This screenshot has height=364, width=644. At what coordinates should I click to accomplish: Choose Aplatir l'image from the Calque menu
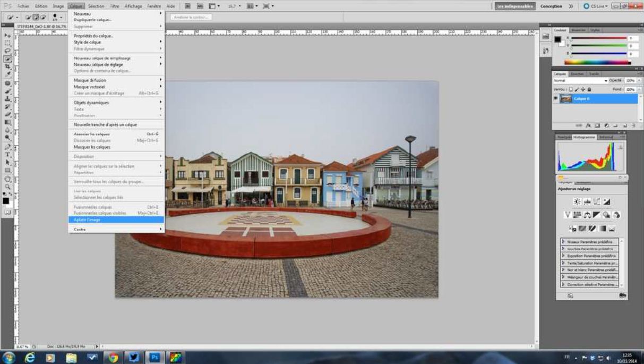tap(88, 219)
